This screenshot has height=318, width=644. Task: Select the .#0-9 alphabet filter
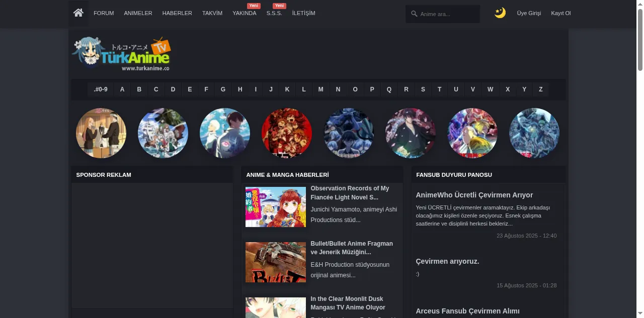101,89
